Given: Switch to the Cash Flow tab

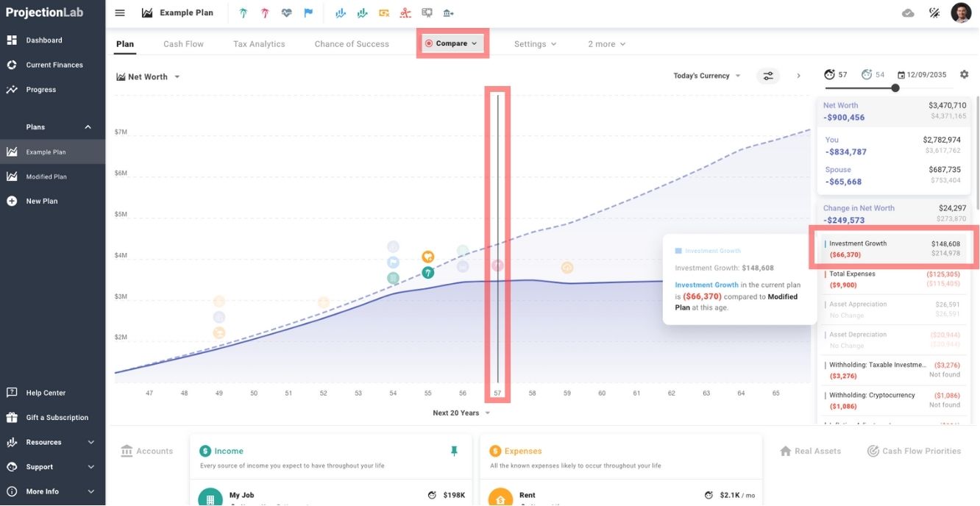Looking at the screenshot, I should 183,43.
